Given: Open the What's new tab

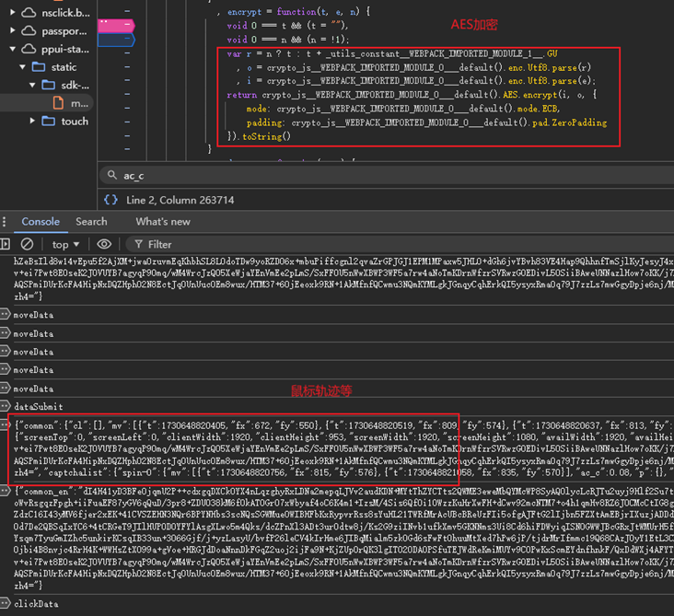Looking at the screenshot, I should [162, 222].
